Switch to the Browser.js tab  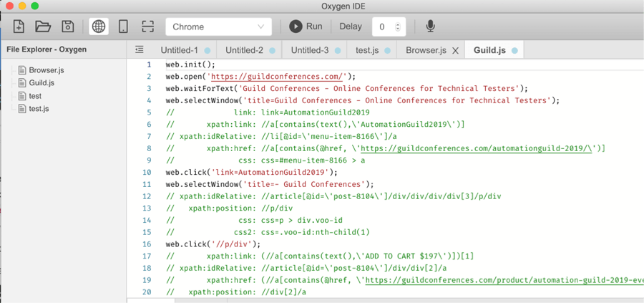[426, 50]
